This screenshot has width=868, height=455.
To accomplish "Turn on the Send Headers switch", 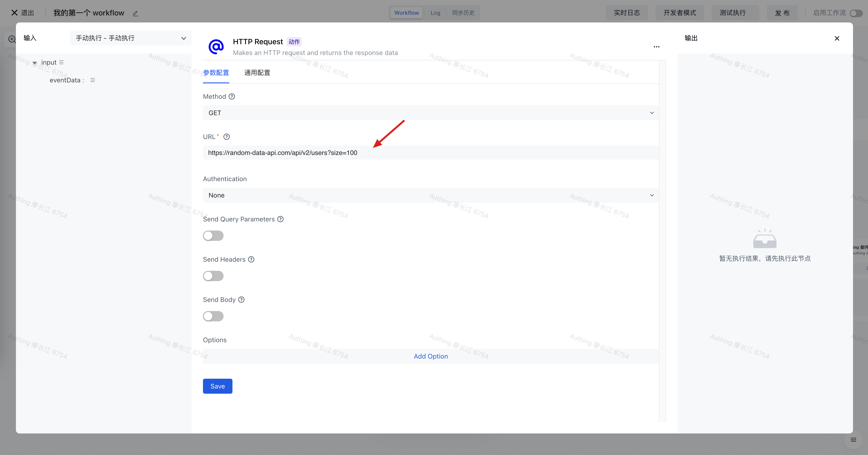I will click(213, 276).
